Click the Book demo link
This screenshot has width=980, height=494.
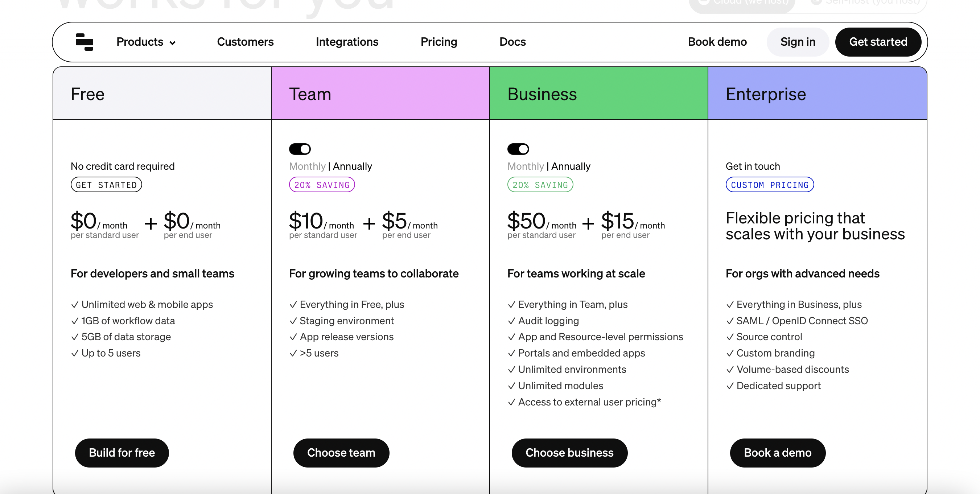(717, 42)
